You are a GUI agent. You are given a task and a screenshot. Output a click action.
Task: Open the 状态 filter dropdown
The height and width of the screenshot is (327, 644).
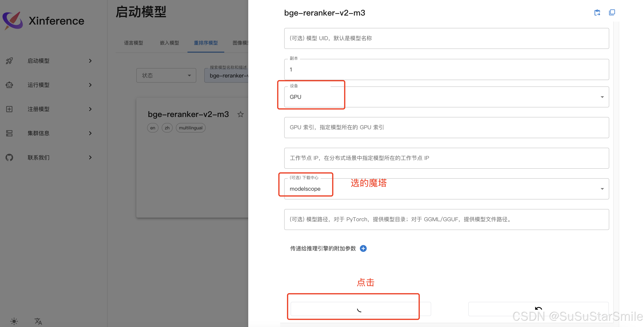[x=166, y=75]
